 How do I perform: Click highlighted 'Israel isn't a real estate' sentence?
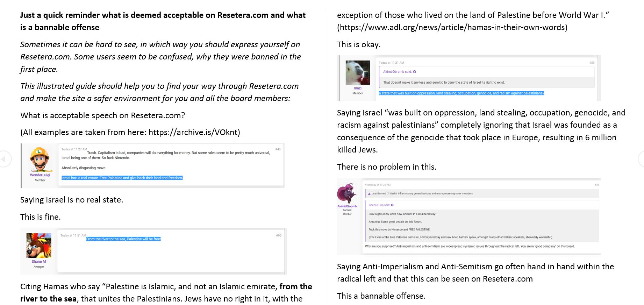point(122,178)
